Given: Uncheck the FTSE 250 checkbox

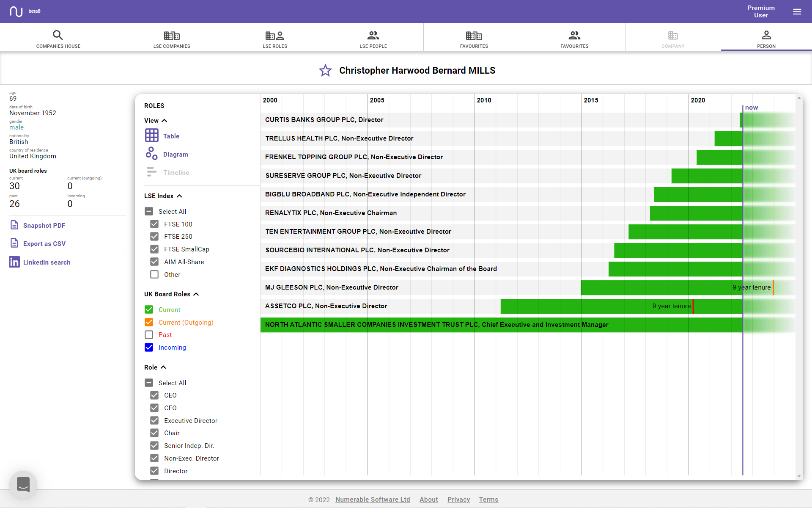Looking at the screenshot, I should (154, 236).
